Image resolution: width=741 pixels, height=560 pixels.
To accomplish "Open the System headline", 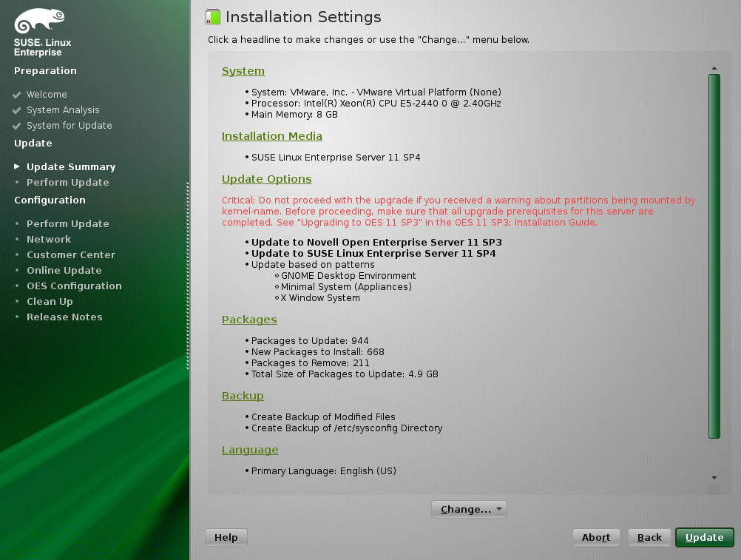I will point(243,71).
